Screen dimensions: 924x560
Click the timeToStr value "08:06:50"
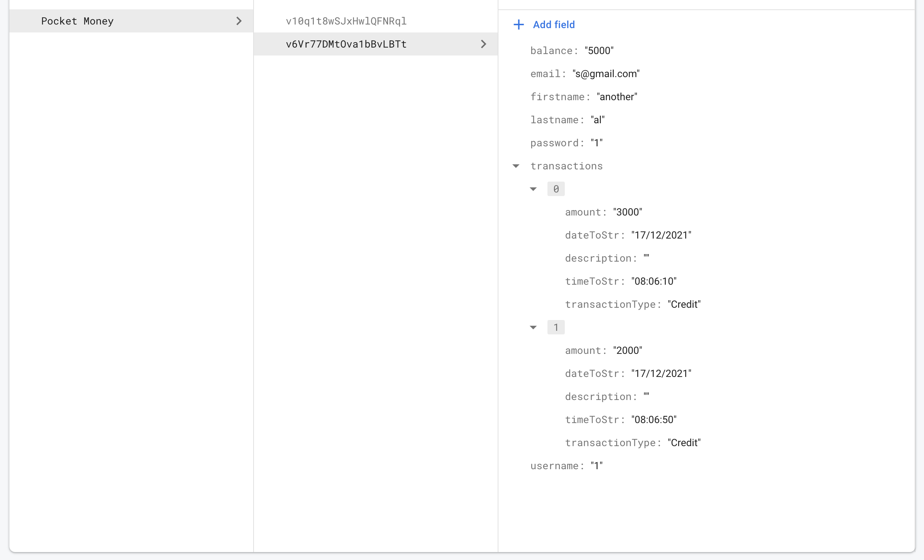click(x=654, y=420)
